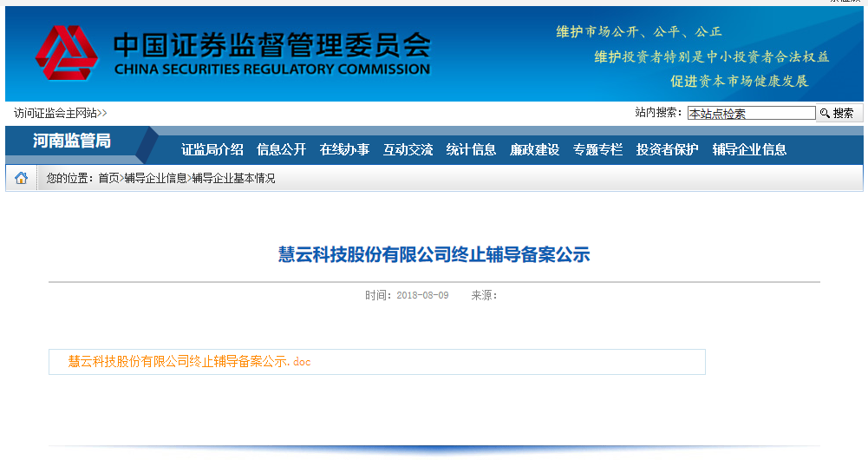Image resolution: width=868 pixels, height=460 pixels.
Task: Open 专题专栏 navigation item
Action: (597, 149)
